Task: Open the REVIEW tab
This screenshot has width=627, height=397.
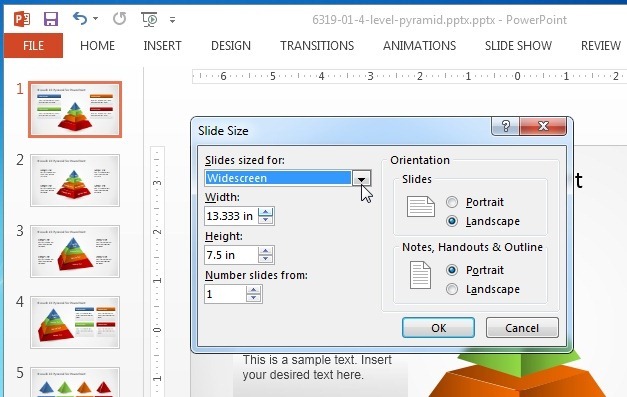Action: pyautogui.click(x=601, y=46)
